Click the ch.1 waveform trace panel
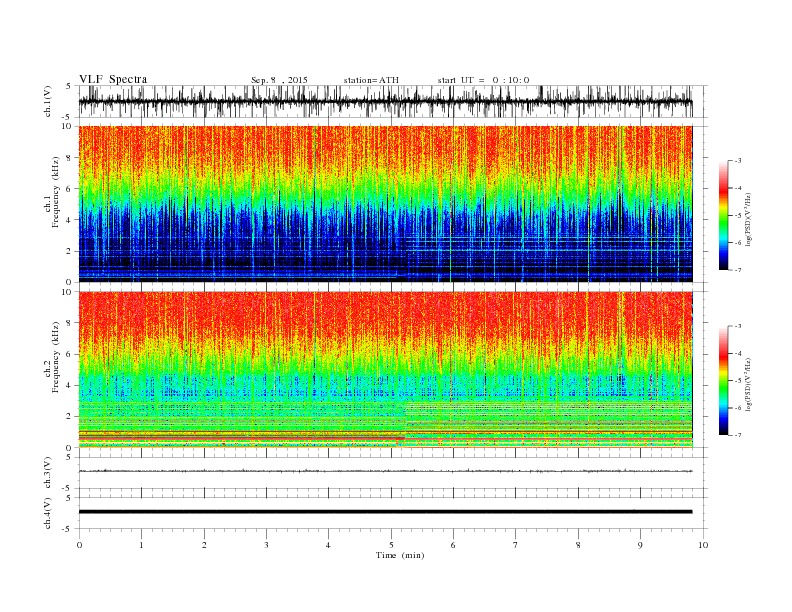The image size is (792, 612). point(393,101)
